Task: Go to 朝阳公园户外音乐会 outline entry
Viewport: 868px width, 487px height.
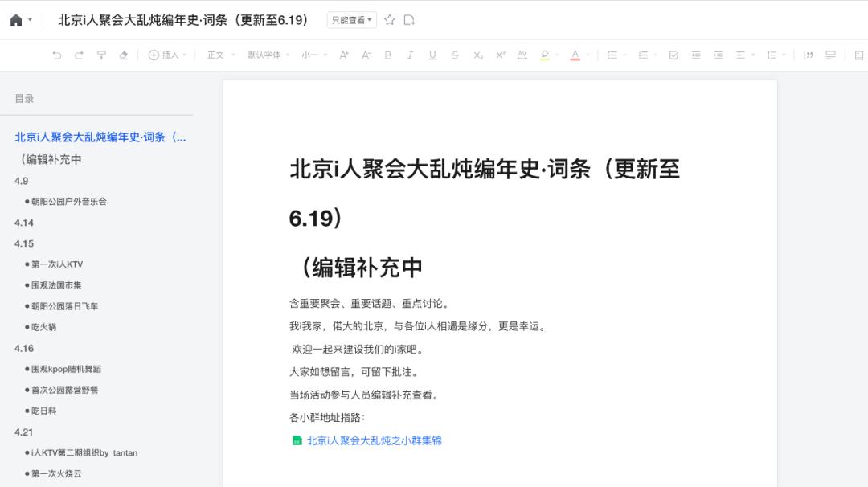Action: [x=68, y=202]
